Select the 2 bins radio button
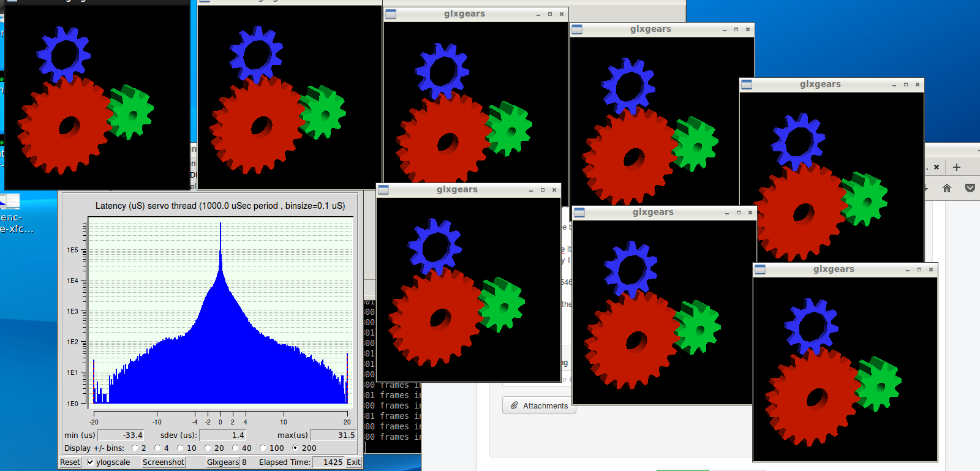 [x=135, y=448]
